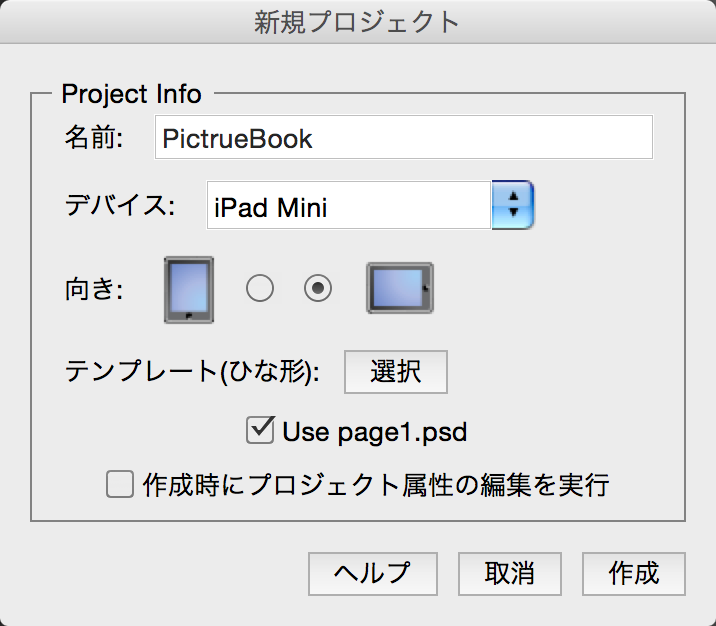This screenshot has height=626, width=716.
Task: Enable 作成時にプロジェクト属性の編集を実行 checkbox
Action: tap(120, 484)
